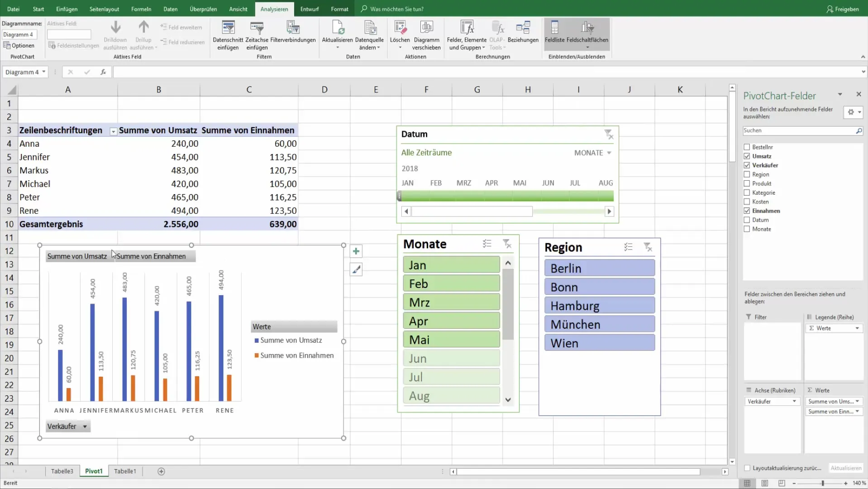The height and width of the screenshot is (489, 868).
Task: Click Was möchten Sie tun search box
Action: pos(392,9)
